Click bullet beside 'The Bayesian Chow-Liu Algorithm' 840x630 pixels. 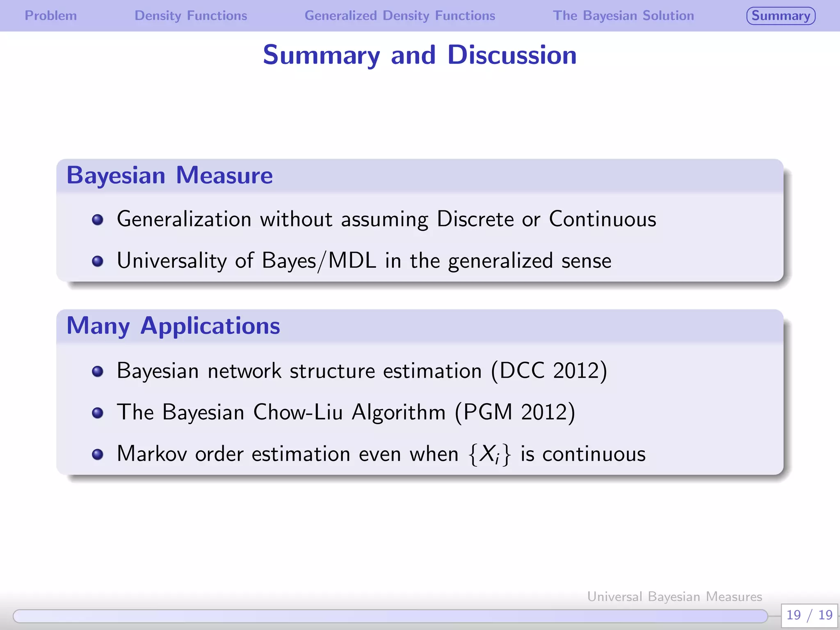pyautogui.click(x=98, y=413)
